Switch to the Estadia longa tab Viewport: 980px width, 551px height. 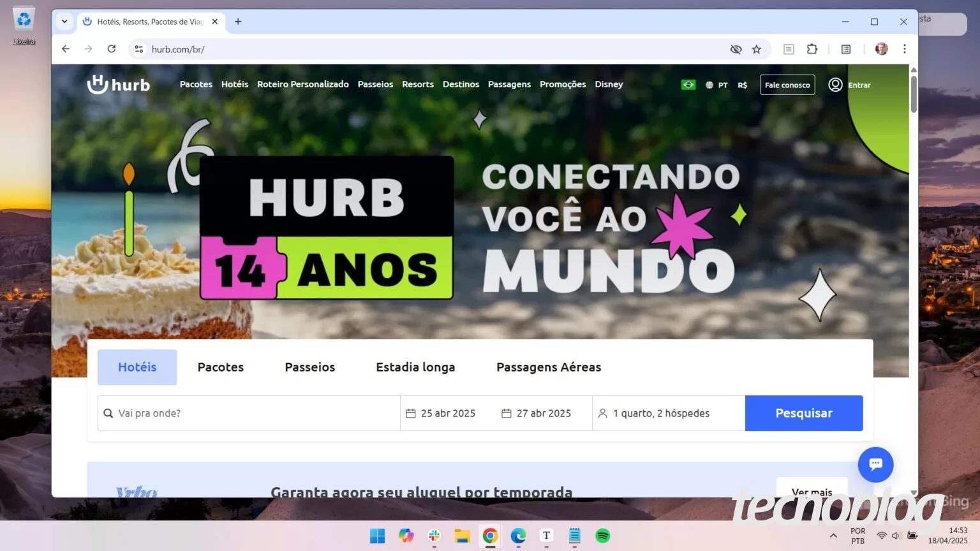pyautogui.click(x=415, y=367)
